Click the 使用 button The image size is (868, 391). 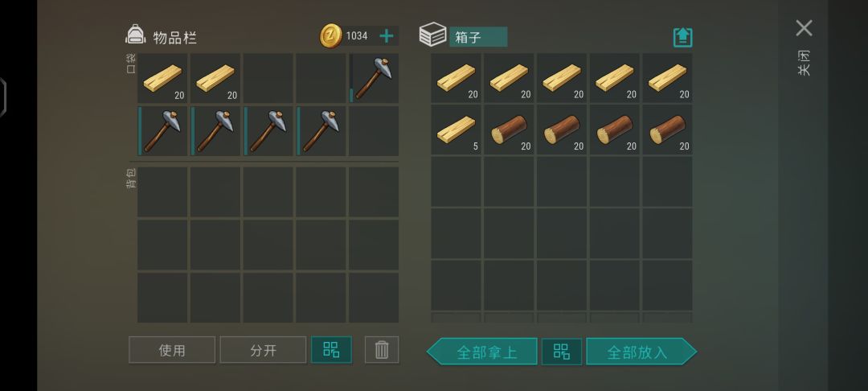tap(172, 350)
